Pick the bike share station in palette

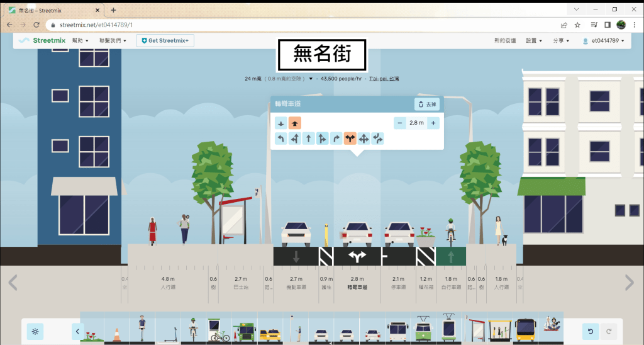click(x=219, y=328)
